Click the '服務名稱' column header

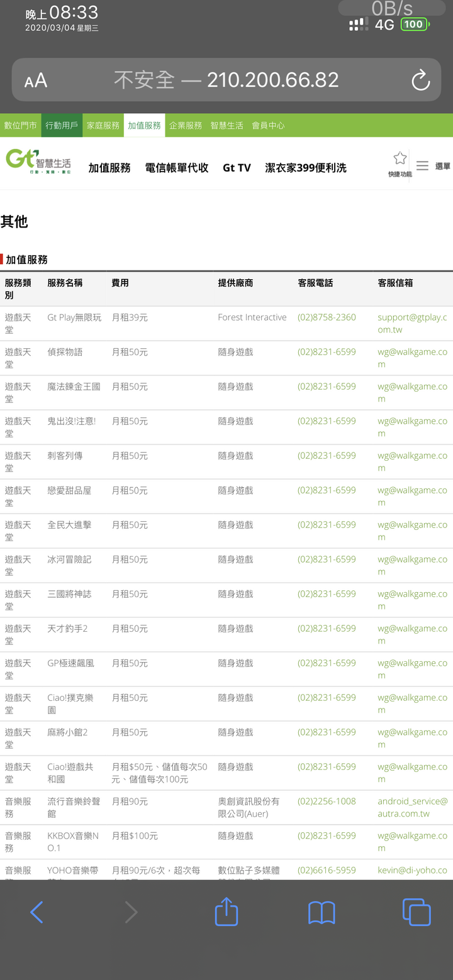(65, 283)
